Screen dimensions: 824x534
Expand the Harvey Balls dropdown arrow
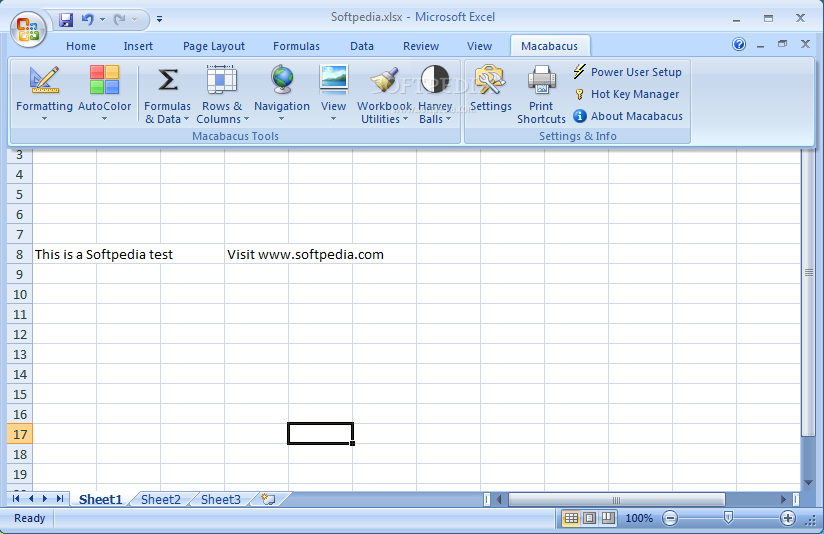coord(448,119)
